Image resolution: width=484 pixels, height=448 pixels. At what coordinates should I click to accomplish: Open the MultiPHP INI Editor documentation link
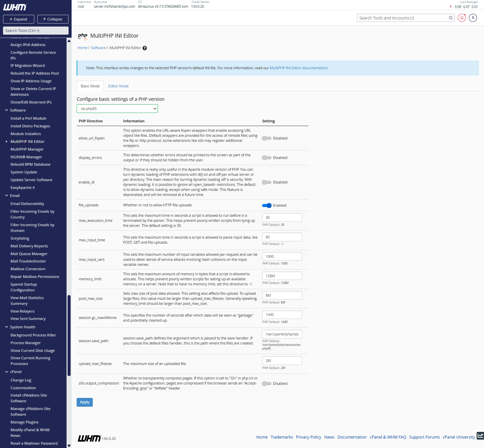(298, 68)
